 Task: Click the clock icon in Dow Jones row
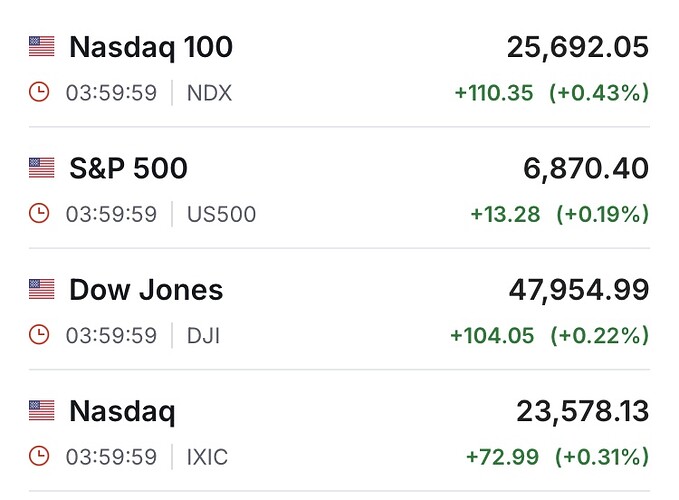(39, 335)
